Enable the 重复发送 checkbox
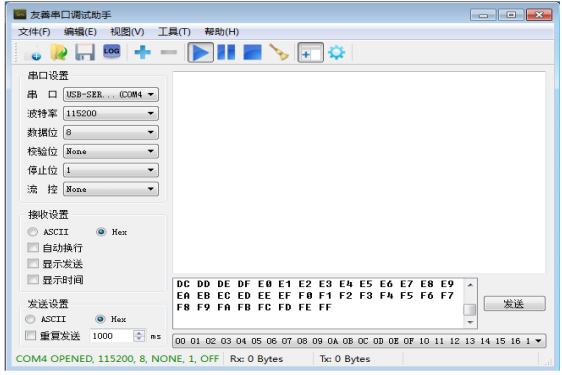Image resolution: width=562 pixels, height=375 pixels. 30,336
